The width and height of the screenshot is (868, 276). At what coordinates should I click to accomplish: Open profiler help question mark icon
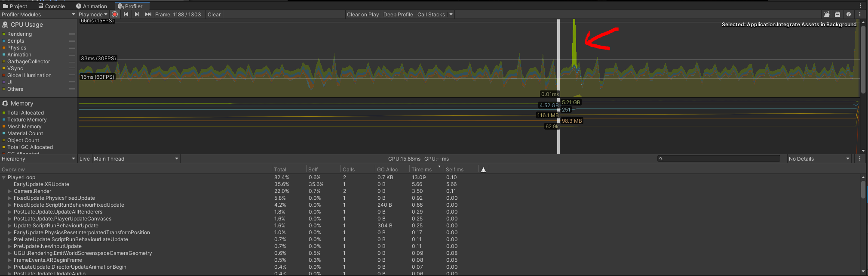[x=849, y=14]
